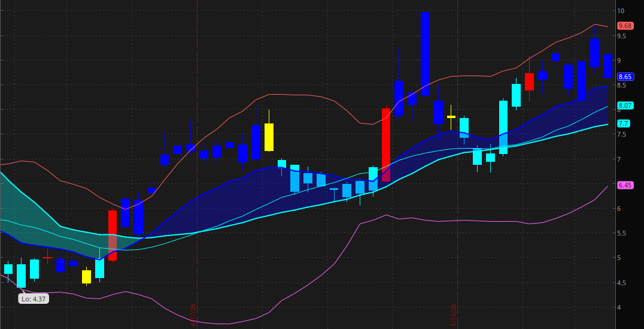
Task: Click the magenta 6.45 price bubble
Action: (x=625, y=185)
